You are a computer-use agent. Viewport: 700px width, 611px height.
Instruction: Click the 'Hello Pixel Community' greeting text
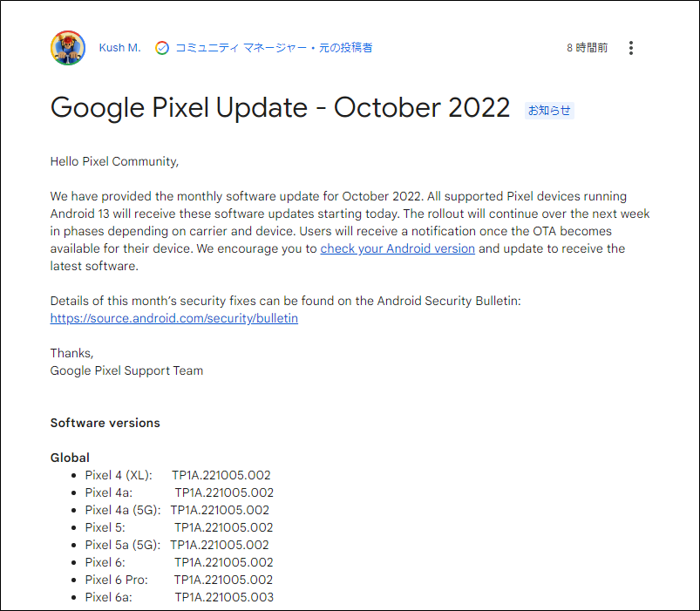point(114,161)
